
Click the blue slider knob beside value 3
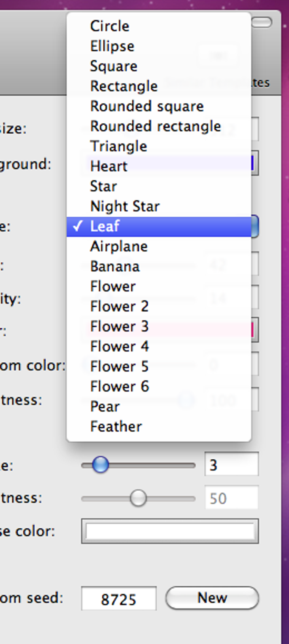[x=100, y=465]
